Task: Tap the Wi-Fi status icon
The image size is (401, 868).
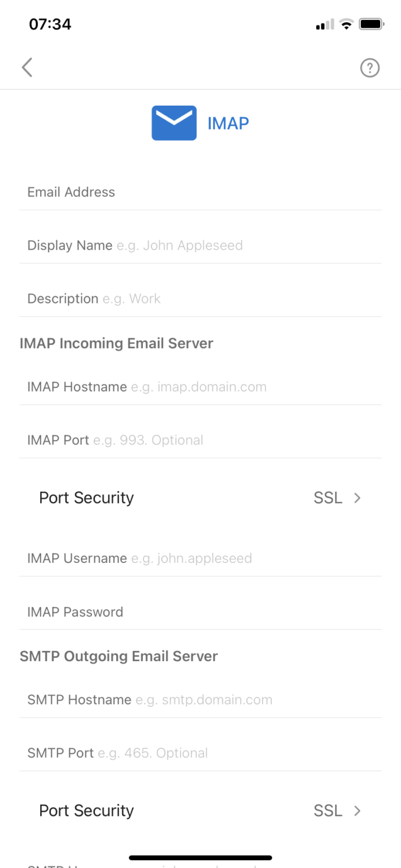Action: [x=345, y=24]
